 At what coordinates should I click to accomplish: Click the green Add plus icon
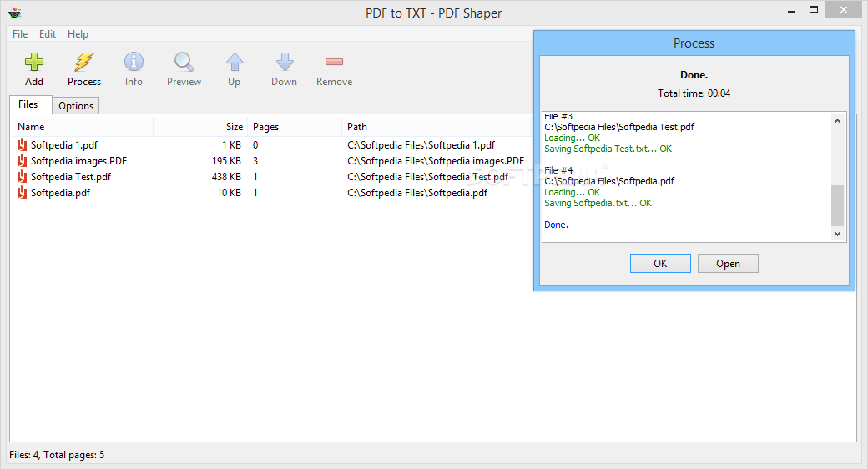(x=33, y=62)
